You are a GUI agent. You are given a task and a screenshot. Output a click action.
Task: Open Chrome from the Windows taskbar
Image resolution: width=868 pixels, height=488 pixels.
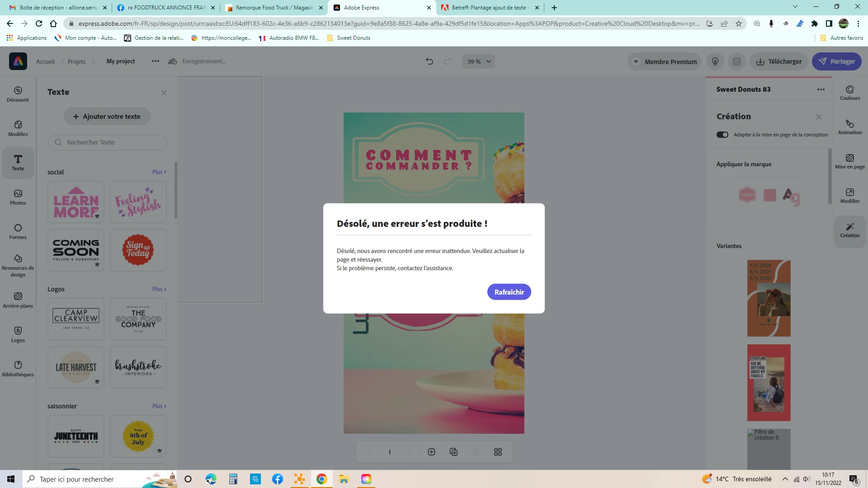point(321,479)
